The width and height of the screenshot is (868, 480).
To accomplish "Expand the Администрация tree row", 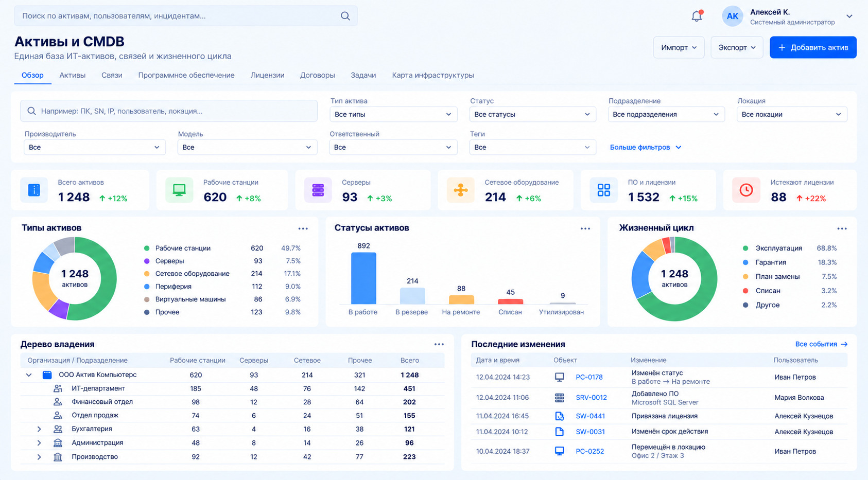I will [39, 442].
